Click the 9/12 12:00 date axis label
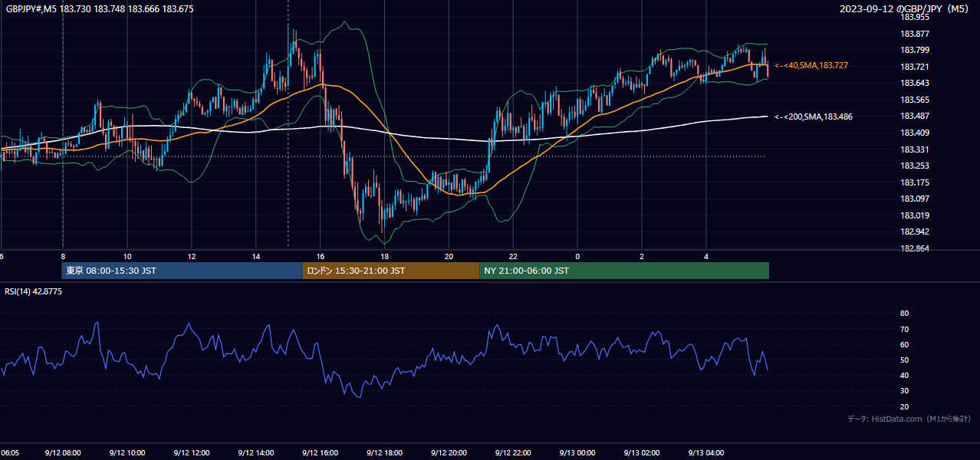This screenshot has height=460, width=980. pyautogui.click(x=192, y=453)
